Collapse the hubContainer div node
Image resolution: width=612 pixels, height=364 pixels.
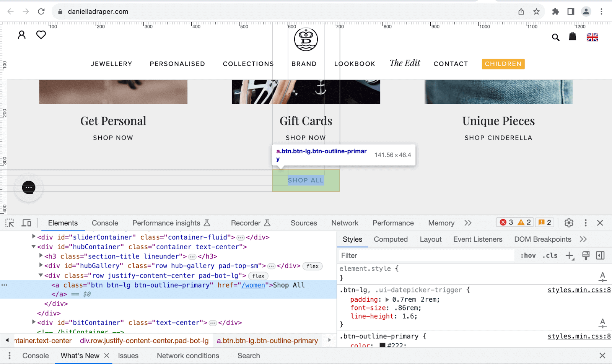34,247
